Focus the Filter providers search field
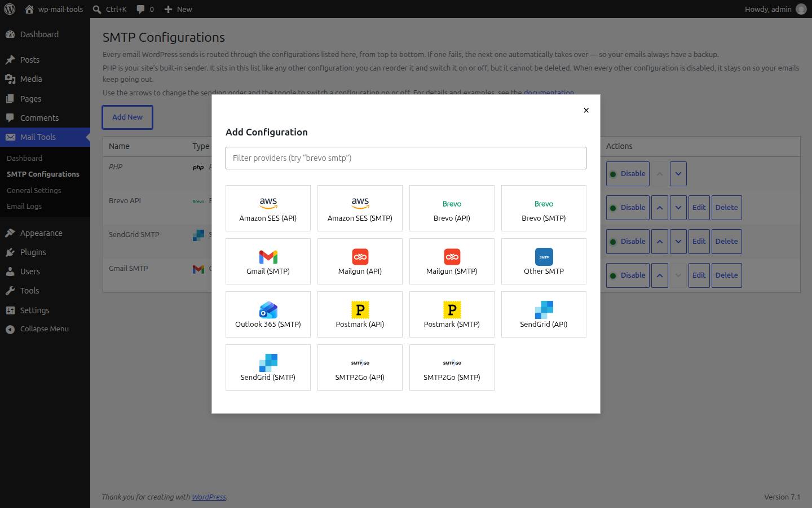This screenshot has width=812, height=508. click(406, 158)
